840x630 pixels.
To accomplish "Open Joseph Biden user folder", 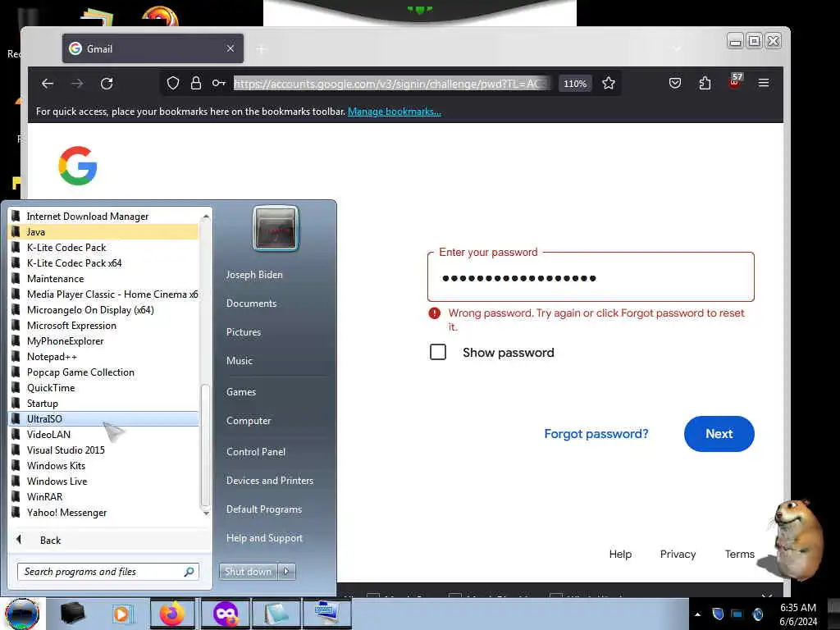I will click(254, 275).
